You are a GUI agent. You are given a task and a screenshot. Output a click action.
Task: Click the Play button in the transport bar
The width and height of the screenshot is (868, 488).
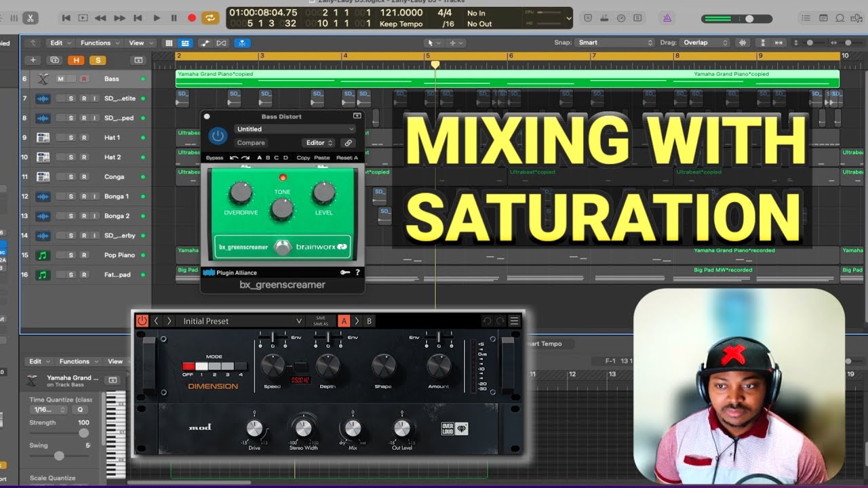[157, 18]
